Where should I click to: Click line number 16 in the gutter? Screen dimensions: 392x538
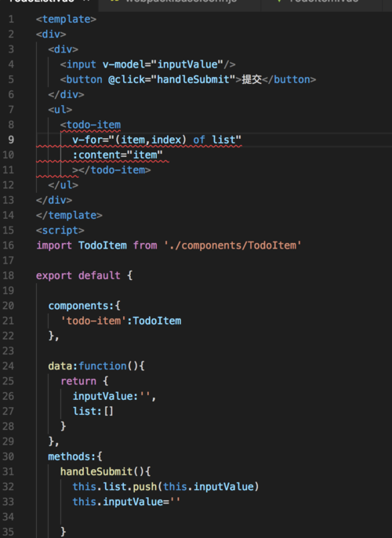click(8, 245)
